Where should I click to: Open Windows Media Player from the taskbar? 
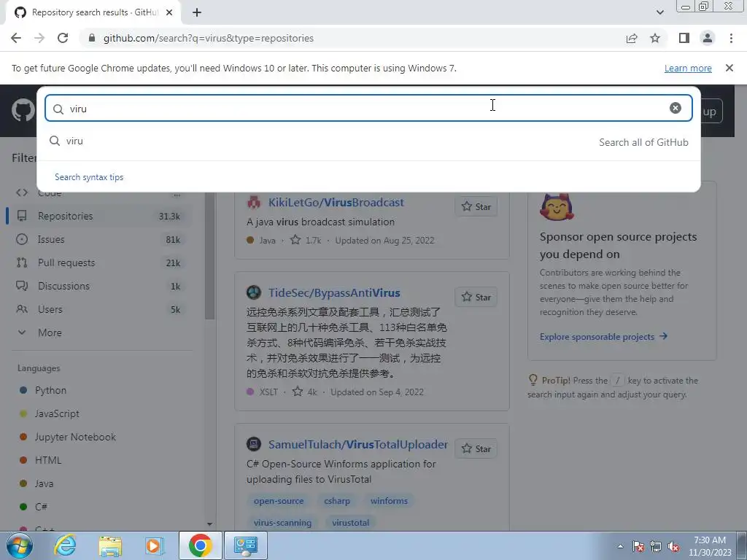[155, 545]
